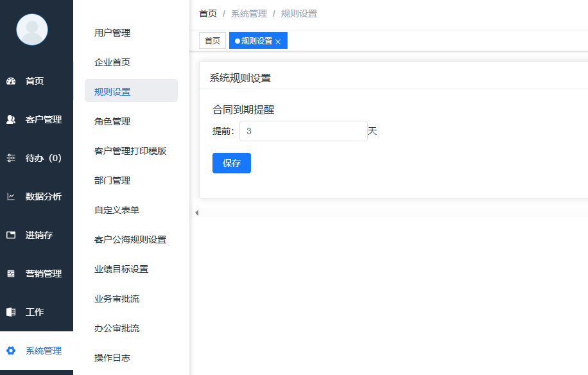The width and height of the screenshot is (588, 375).
Task: Click the dashboard icon beside 首页
Action: pos(11,81)
